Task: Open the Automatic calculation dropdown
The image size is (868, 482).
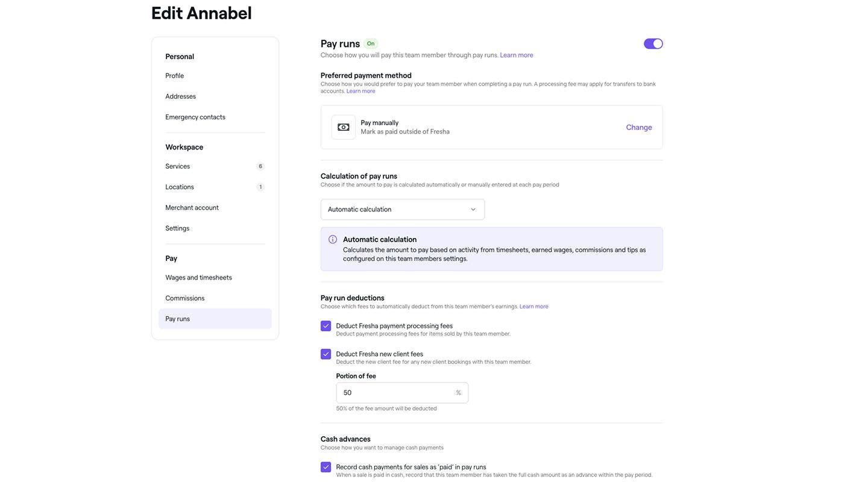Action: [x=403, y=210]
